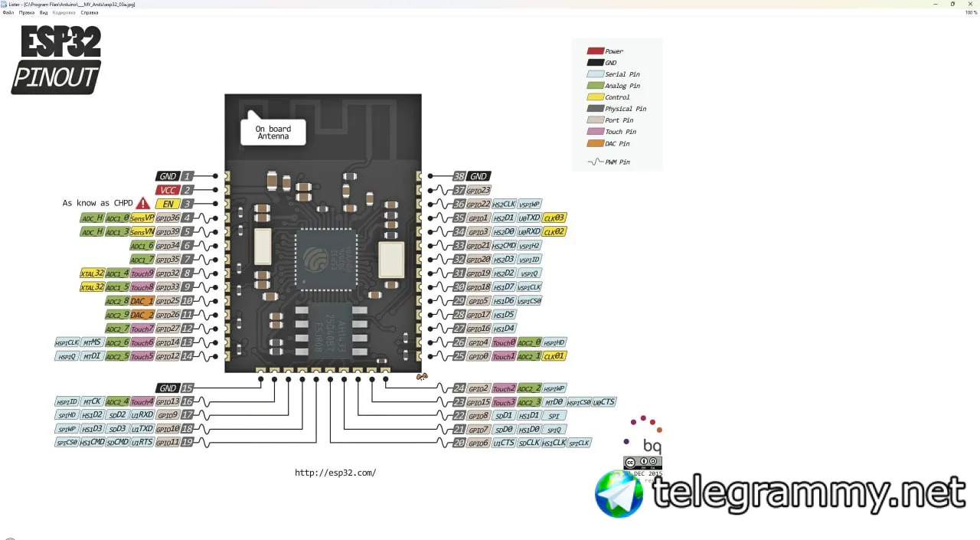Click the GND label at pin 38

click(479, 176)
